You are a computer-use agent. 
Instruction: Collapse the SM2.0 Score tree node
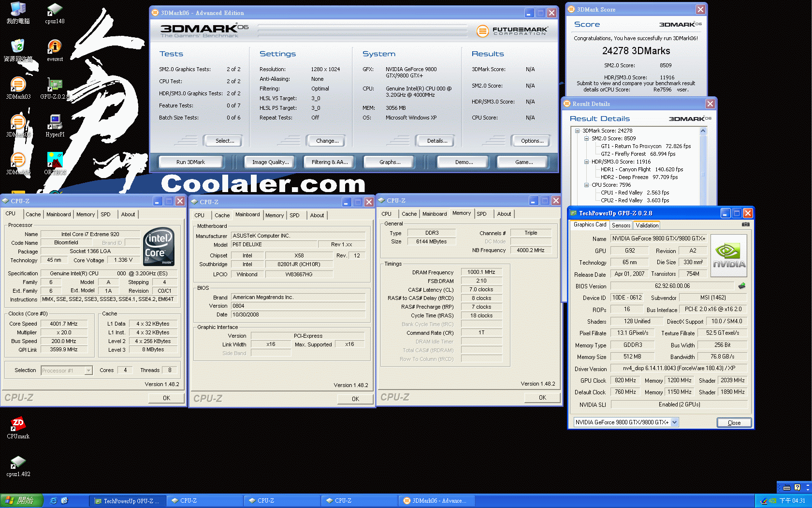(x=586, y=138)
